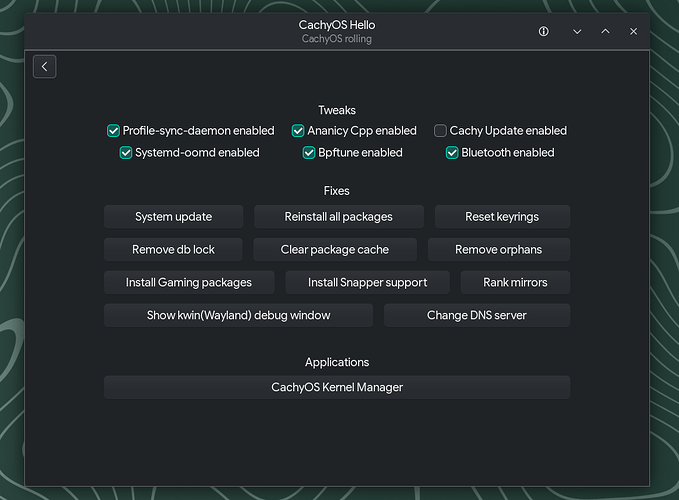Close the CachyOS Hello window
This screenshot has height=500, width=679.
(633, 32)
